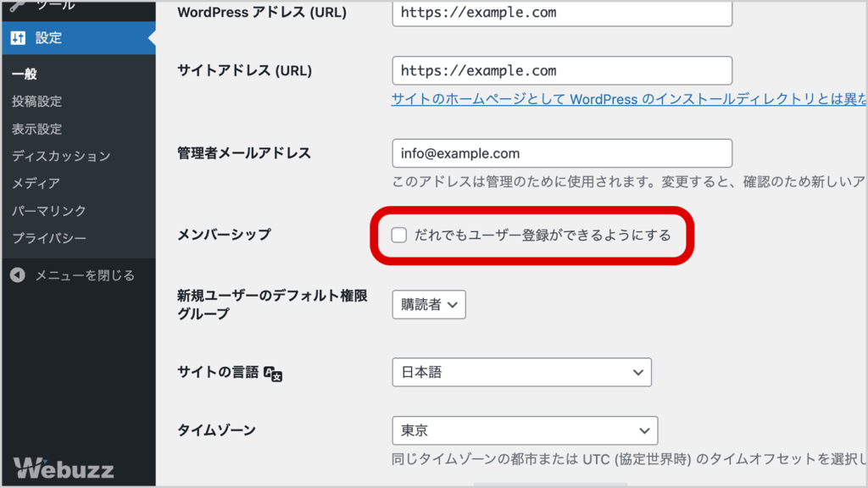Open the WordPress install directory help link

click(629, 99)
